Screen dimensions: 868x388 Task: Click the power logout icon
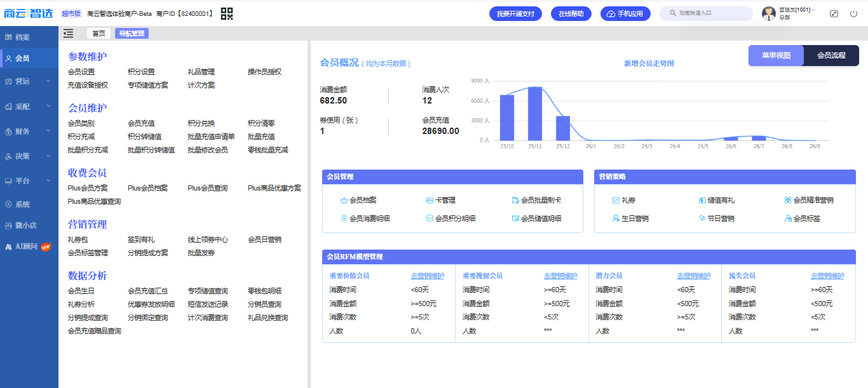click(x=853, y=13)
